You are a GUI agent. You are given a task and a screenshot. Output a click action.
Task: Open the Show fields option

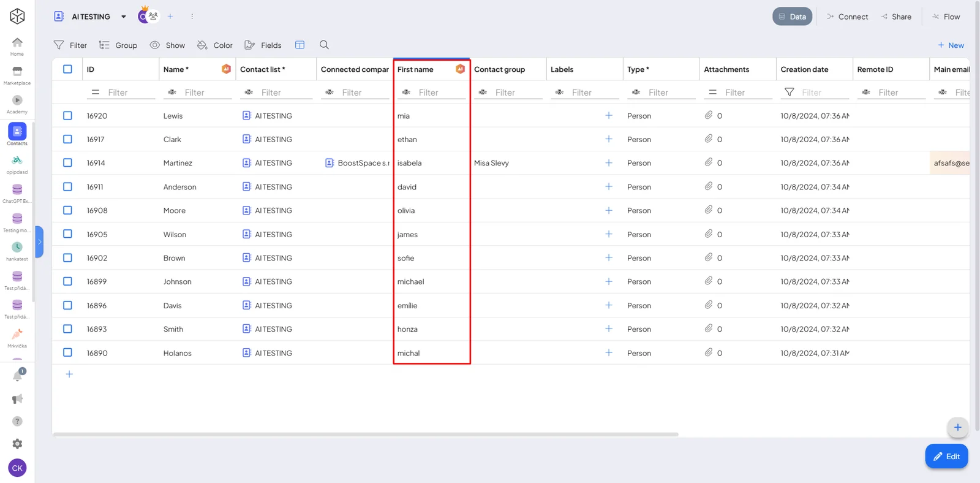(x=167, y=45)
